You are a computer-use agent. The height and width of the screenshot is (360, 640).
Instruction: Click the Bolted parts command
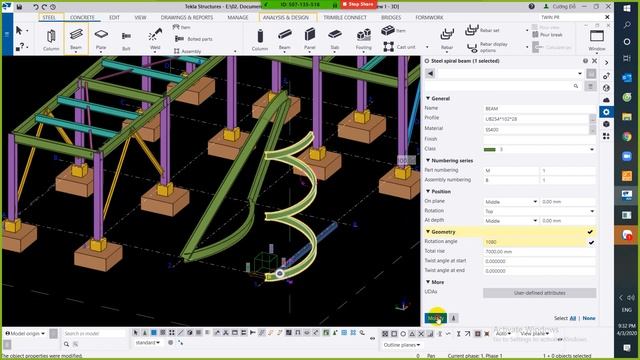click(x=193, y=39)
